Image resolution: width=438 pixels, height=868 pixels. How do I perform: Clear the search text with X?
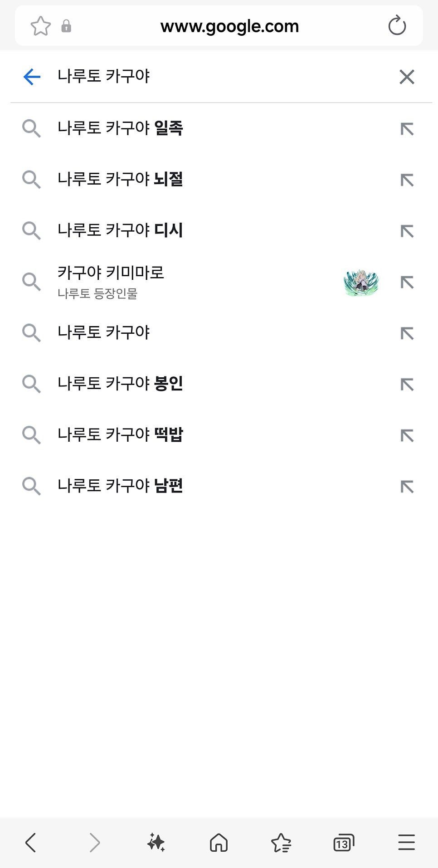coord(407,77)
